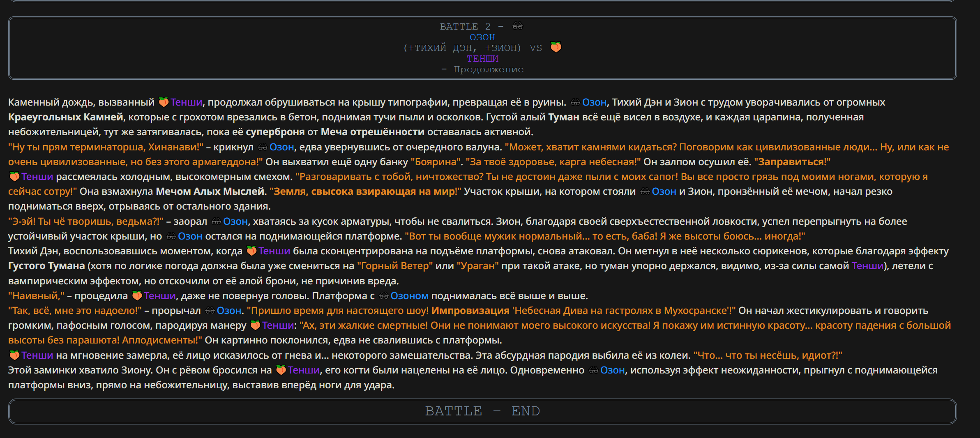The height and width of the screenshot is (438, 980).
Task: Click bold text 'Меча отрешённости'
Action: pyautogui.click(x=372, y=132)
